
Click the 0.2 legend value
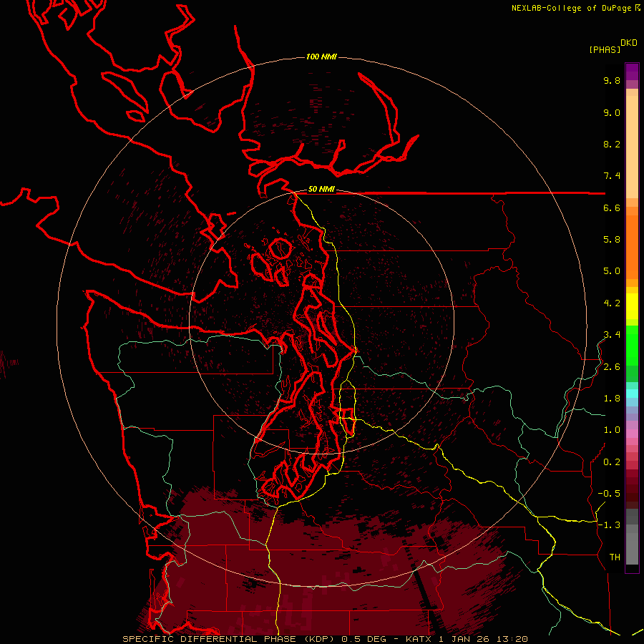612,462
